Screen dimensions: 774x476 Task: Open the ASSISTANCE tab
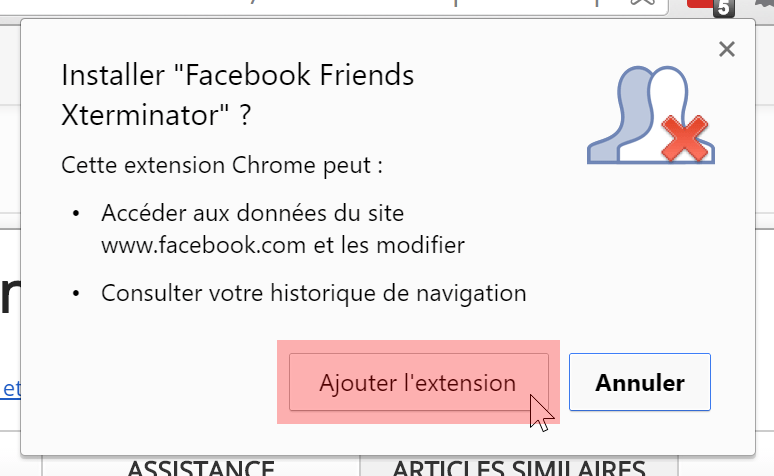coord(201,467)
